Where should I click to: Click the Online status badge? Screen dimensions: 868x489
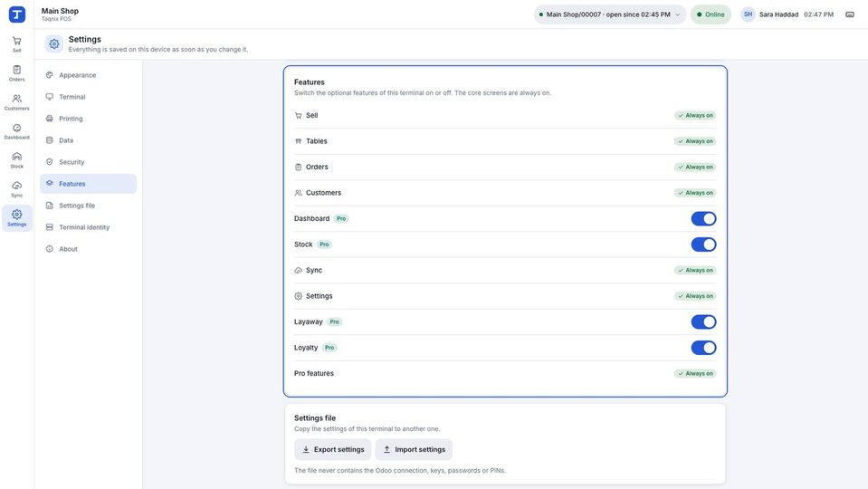tap(711, 14)
